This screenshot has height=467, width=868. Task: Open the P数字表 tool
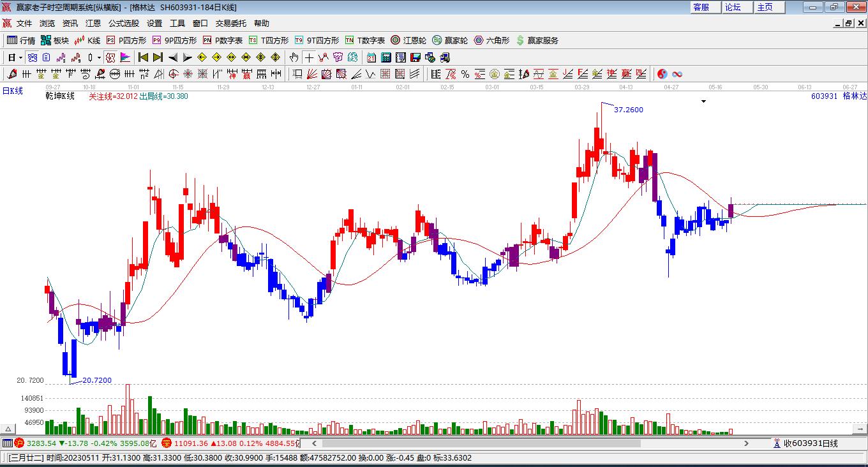[x=223, y=40]
